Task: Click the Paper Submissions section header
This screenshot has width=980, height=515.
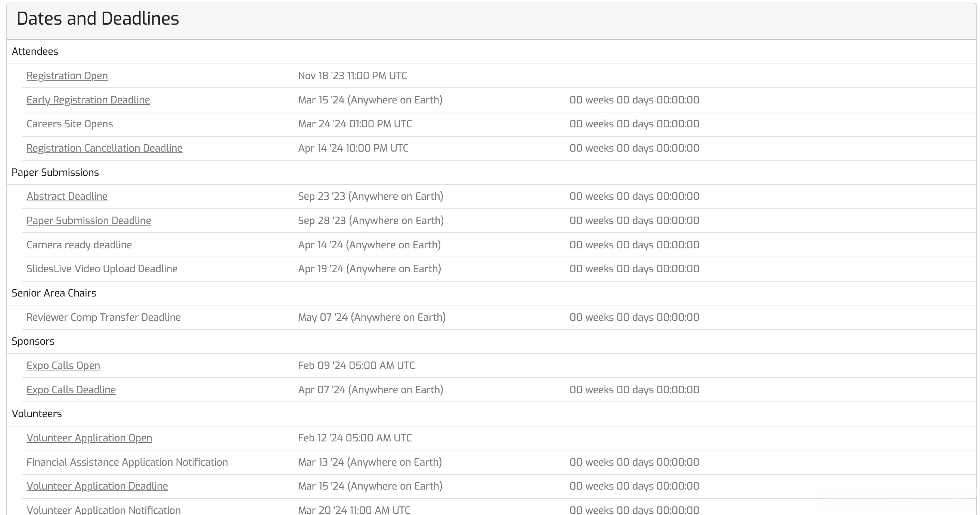Action: (55, 172)
